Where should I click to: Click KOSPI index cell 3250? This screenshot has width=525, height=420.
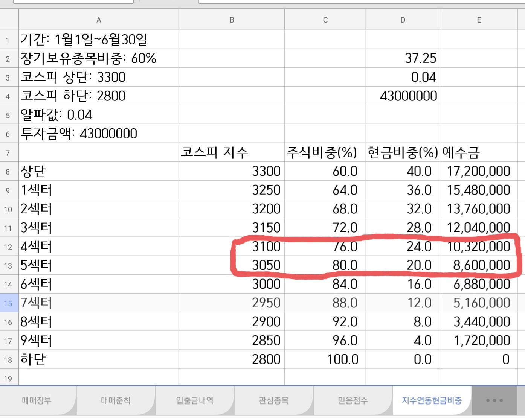pos(232,190)
